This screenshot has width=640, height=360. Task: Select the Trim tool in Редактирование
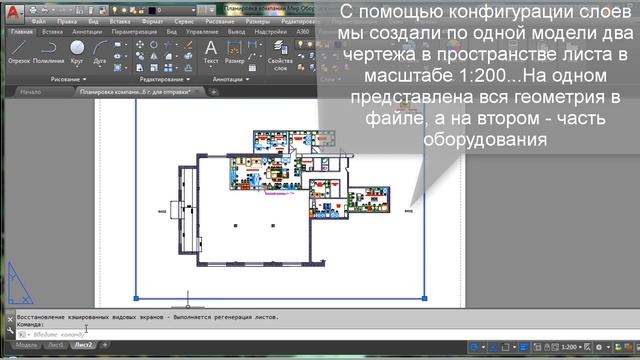point(168,44)
